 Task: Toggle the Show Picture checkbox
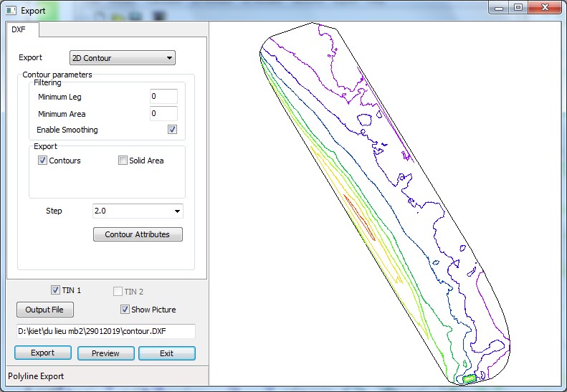[x=125, y=309]
